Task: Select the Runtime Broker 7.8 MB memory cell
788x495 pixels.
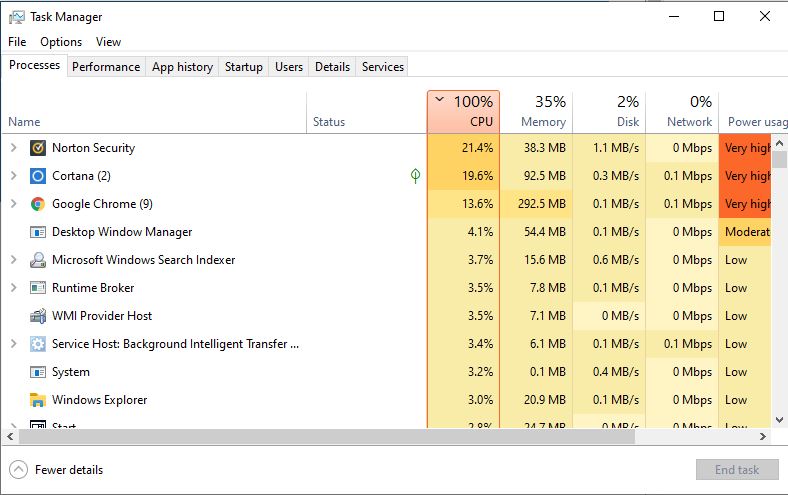Action: point(536,288)
